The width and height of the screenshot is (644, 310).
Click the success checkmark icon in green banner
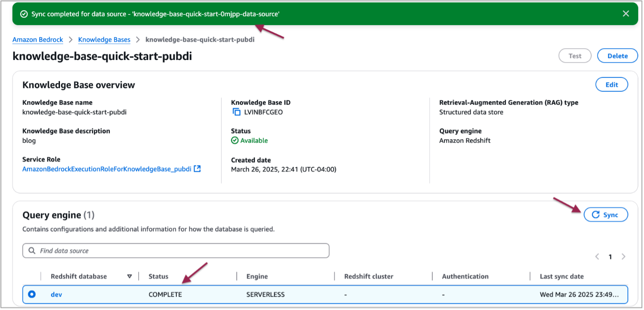pos(24,14)
